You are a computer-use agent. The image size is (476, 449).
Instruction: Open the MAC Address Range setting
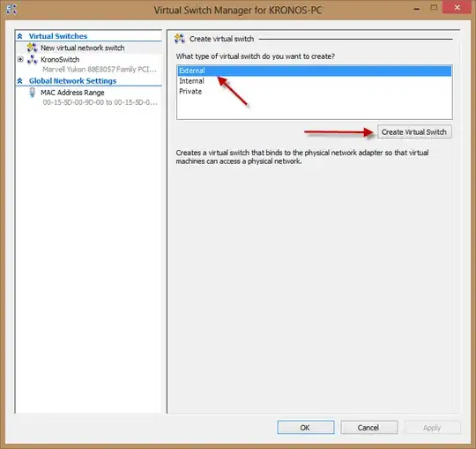72,93
